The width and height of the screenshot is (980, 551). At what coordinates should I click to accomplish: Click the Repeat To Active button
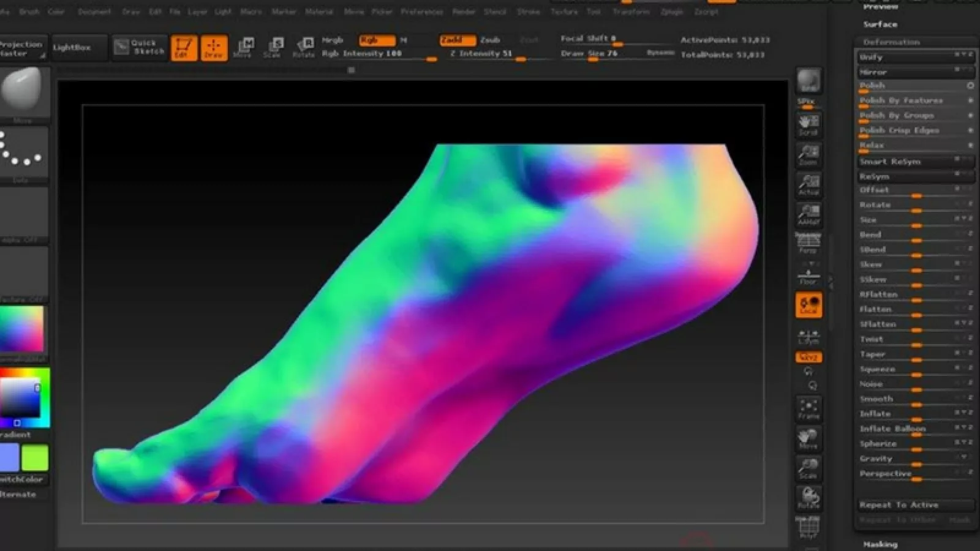pyautogui.click(x=899, y=505)
